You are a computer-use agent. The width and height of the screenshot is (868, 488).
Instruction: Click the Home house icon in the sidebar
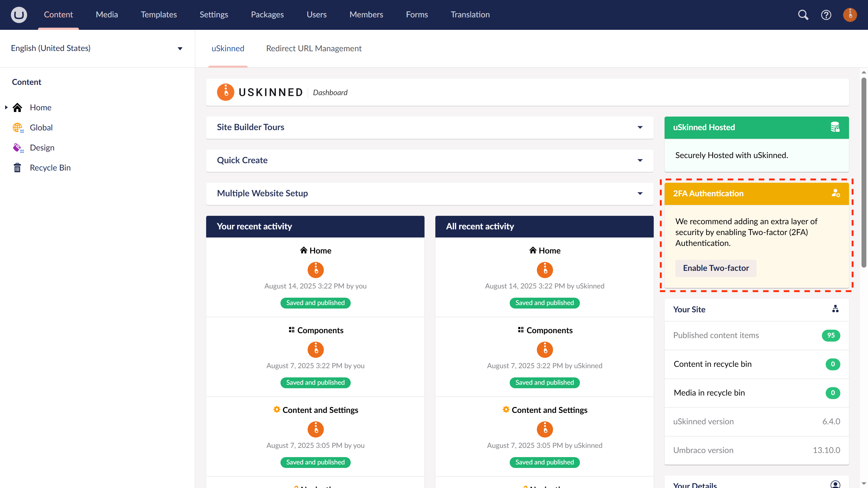click(x=17, y=107)
